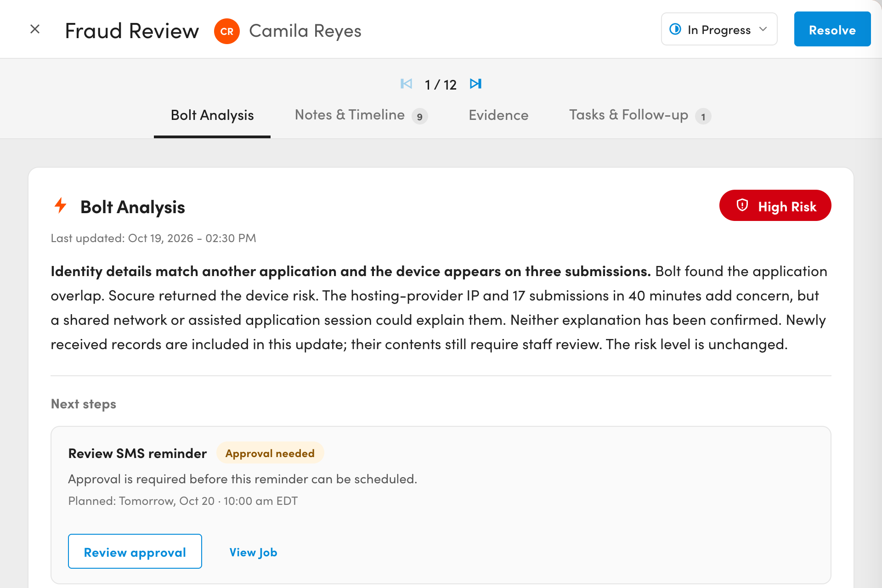Select the Bolt Analysis tab
The width and height of the screenshot is (882, 588).
[x=212, y=115]
